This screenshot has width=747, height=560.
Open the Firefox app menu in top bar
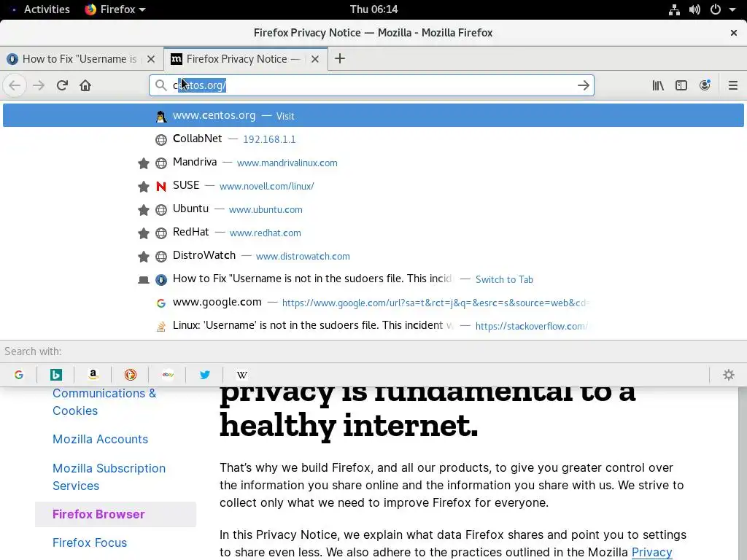click(x=115, y=9)
